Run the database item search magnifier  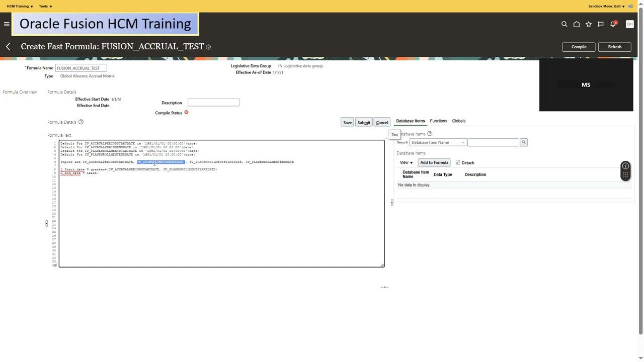pyautogui.click(x=524, y=142)
